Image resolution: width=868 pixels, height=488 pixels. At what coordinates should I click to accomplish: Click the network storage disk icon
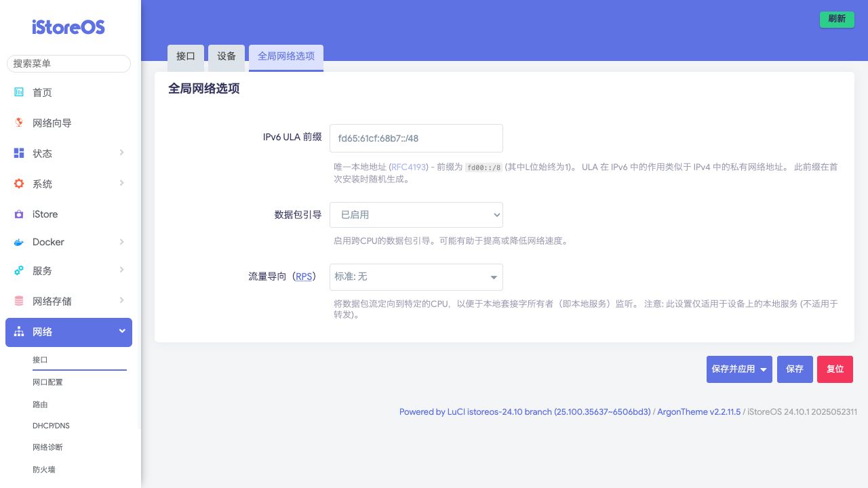[19, 301]
